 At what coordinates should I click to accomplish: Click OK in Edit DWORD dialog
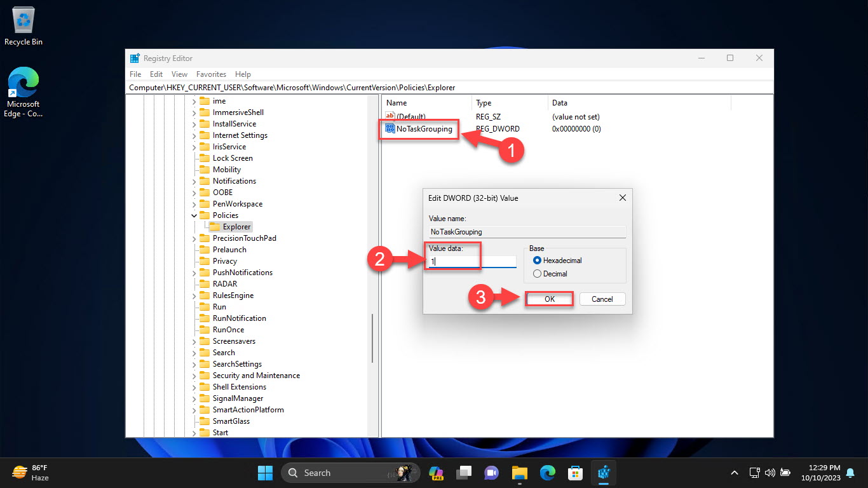(550, 299)
